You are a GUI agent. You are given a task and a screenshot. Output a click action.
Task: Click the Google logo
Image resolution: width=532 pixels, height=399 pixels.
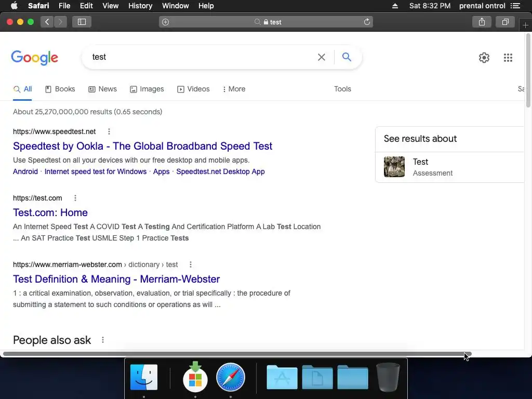[35, 58]
